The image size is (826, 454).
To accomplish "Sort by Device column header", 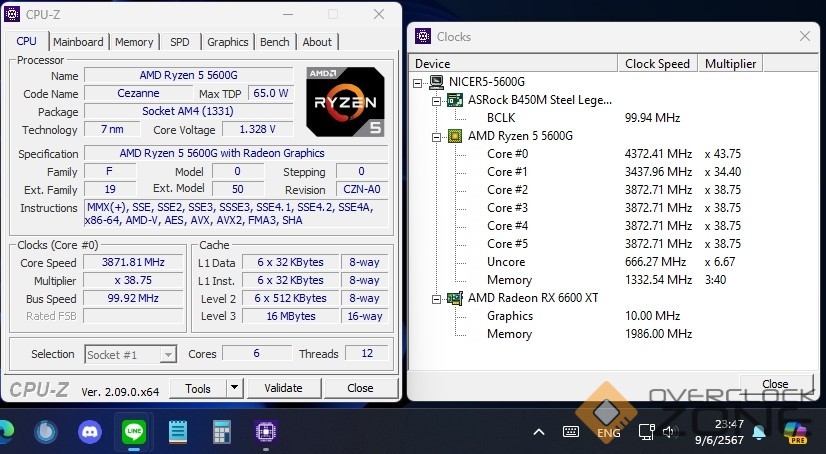I will click(x=513, y=64).
